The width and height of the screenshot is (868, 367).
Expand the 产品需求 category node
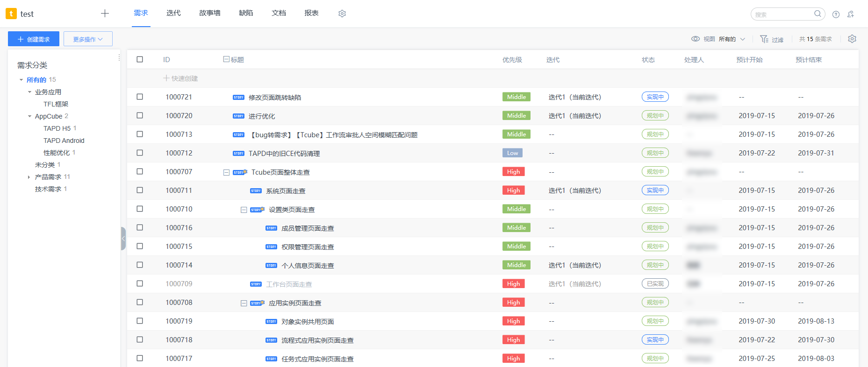pyautogui.click(x=29, y=177)
